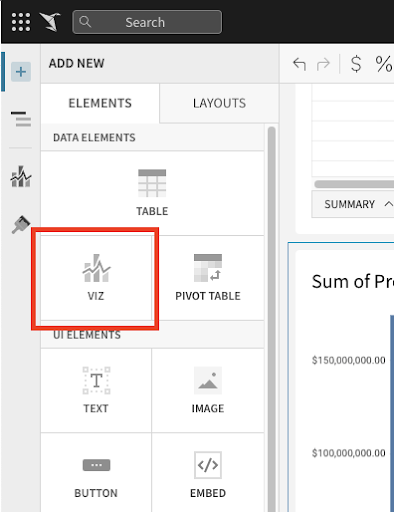Click the $150,000,000.00 axis label
The width and height of the screenshot is (394, 512).
pos(349,360)
